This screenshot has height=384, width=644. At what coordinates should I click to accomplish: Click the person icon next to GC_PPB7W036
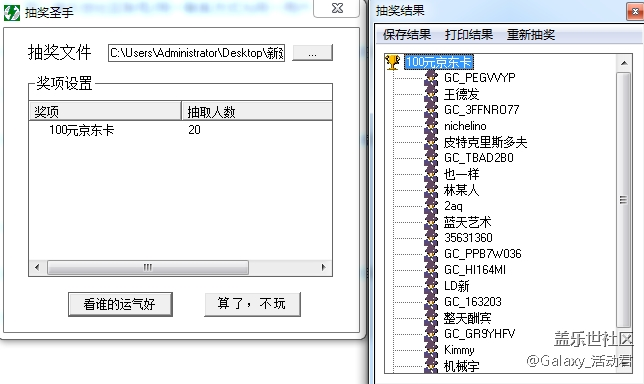[x=431, y=254]
